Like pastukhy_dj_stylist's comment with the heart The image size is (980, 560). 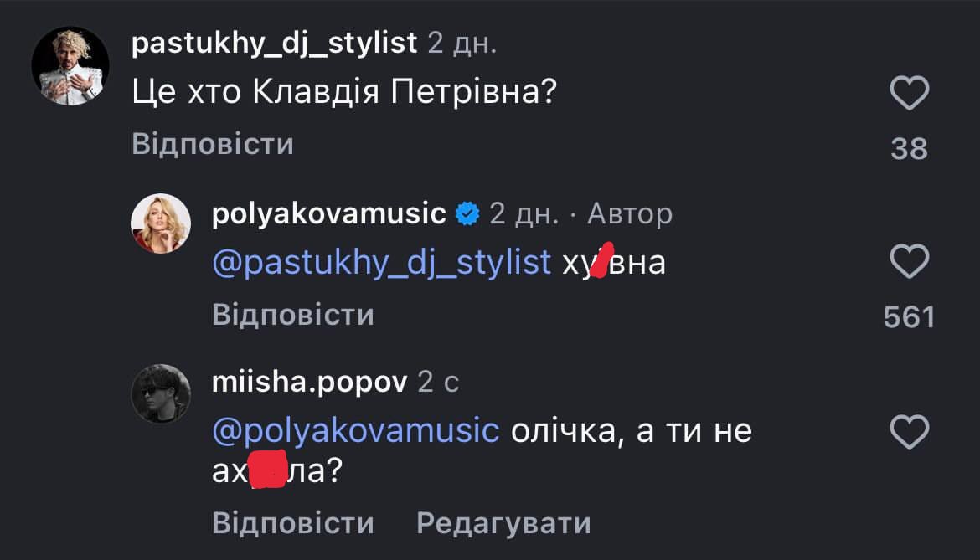[909, 93]
